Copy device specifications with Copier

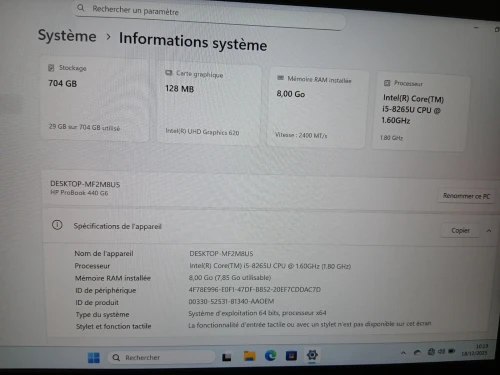pyautogui.click(x=460, y=230)
